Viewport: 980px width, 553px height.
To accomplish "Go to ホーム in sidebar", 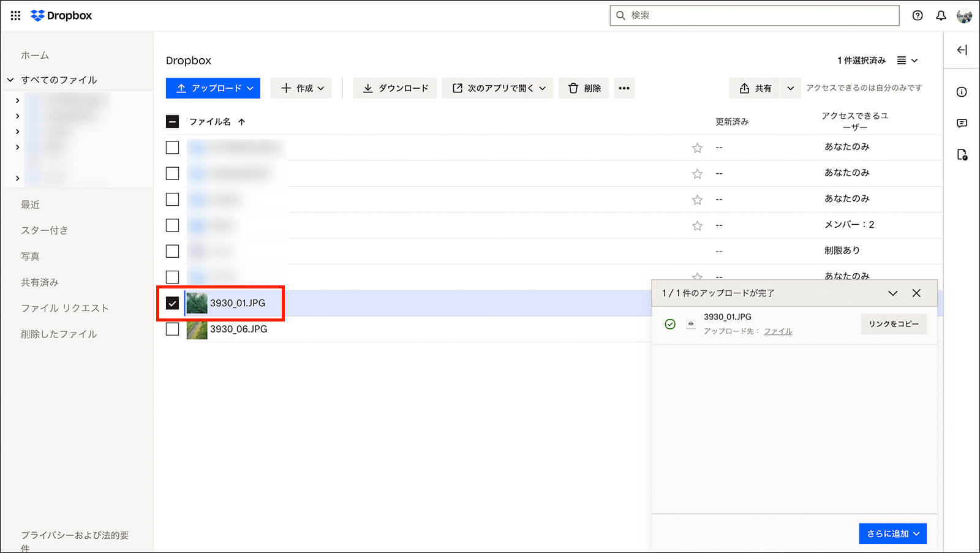I will [35, 55].
